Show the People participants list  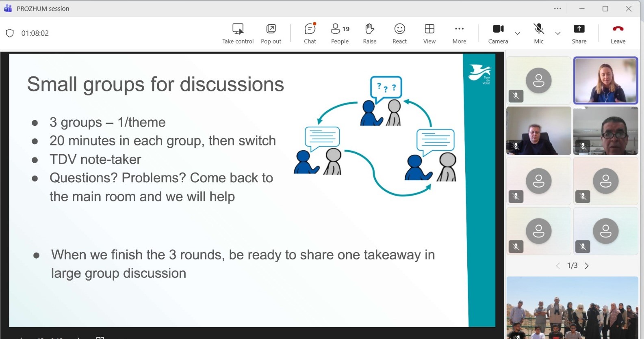point(340,33)
